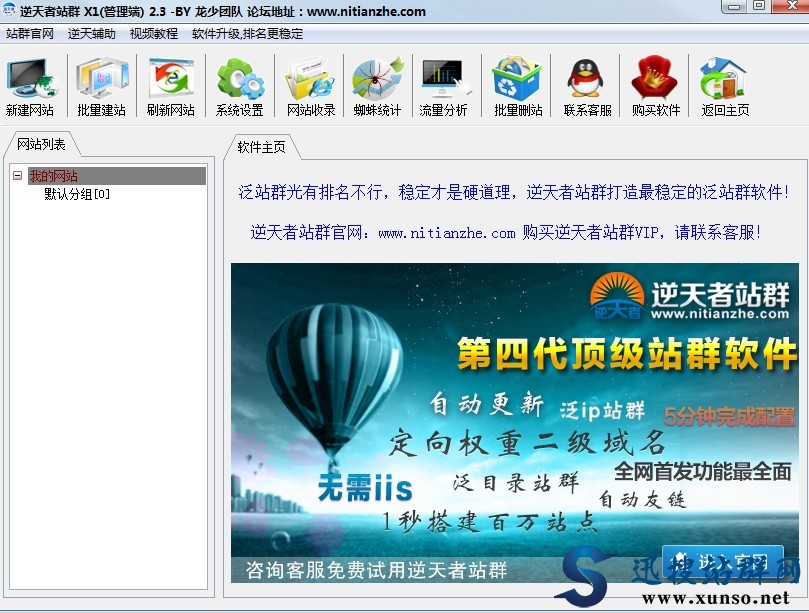The width and height of the screenshot is (809, 613).
Task: Switch to the 软件主页 tab
Action: 262,147
